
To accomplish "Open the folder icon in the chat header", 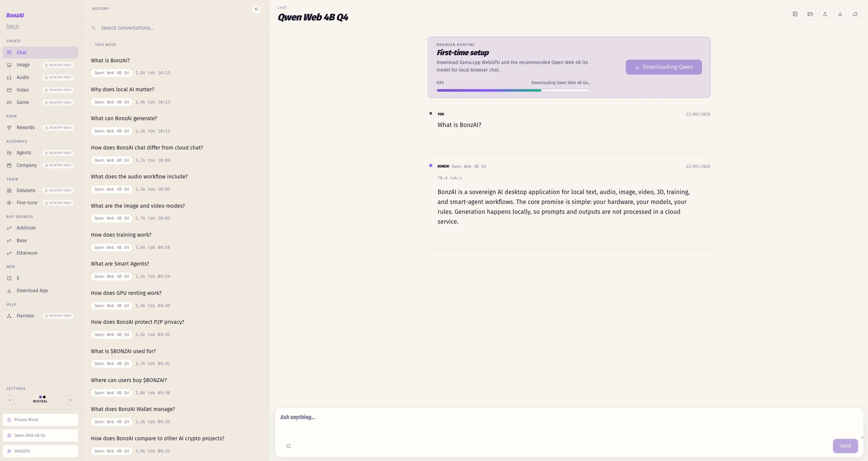I will [810, 14].
